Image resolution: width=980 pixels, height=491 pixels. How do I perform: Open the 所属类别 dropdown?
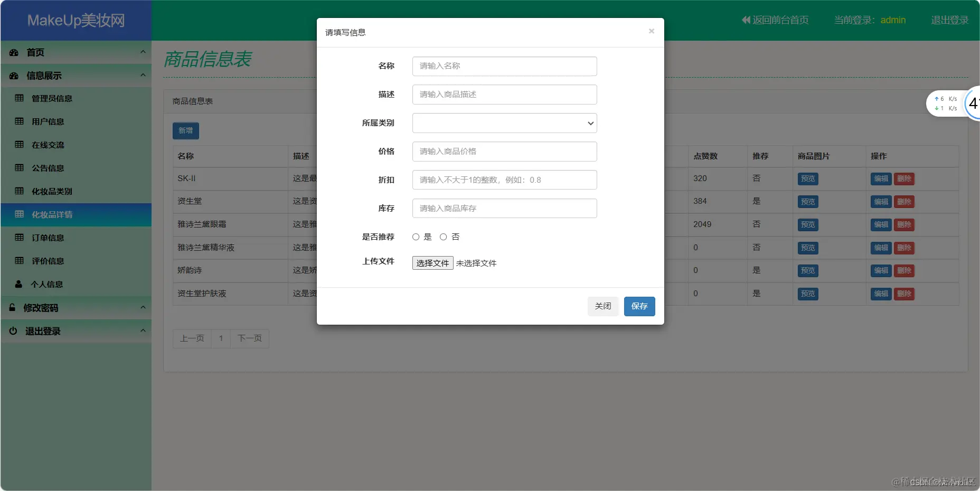click(x=504, y=123)
